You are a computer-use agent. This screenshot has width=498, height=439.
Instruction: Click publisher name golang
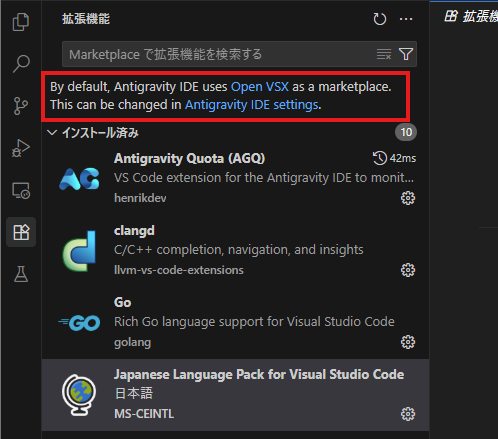[x=132, y=342]
